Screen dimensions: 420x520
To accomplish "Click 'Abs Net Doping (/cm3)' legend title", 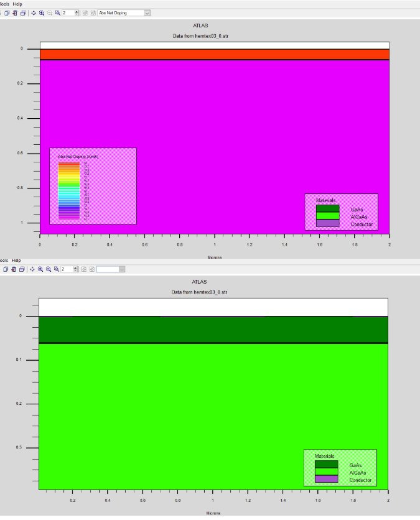I will pos(78,157).
